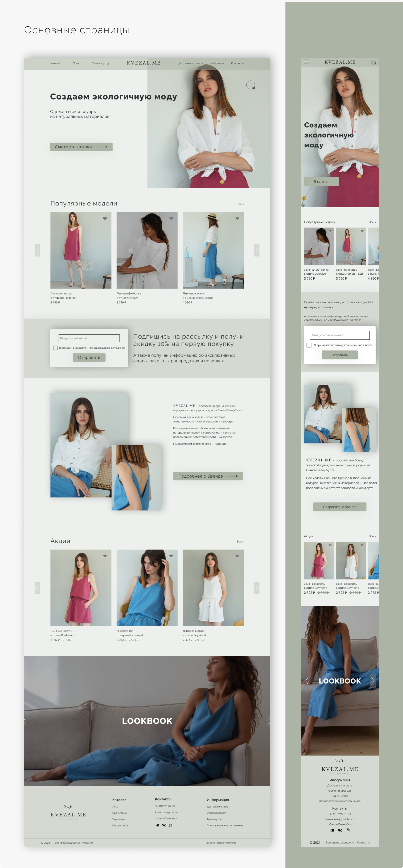The image size is (403, 868).
Task: Tick mobile privacy policy checkbox
Action: 309,345
